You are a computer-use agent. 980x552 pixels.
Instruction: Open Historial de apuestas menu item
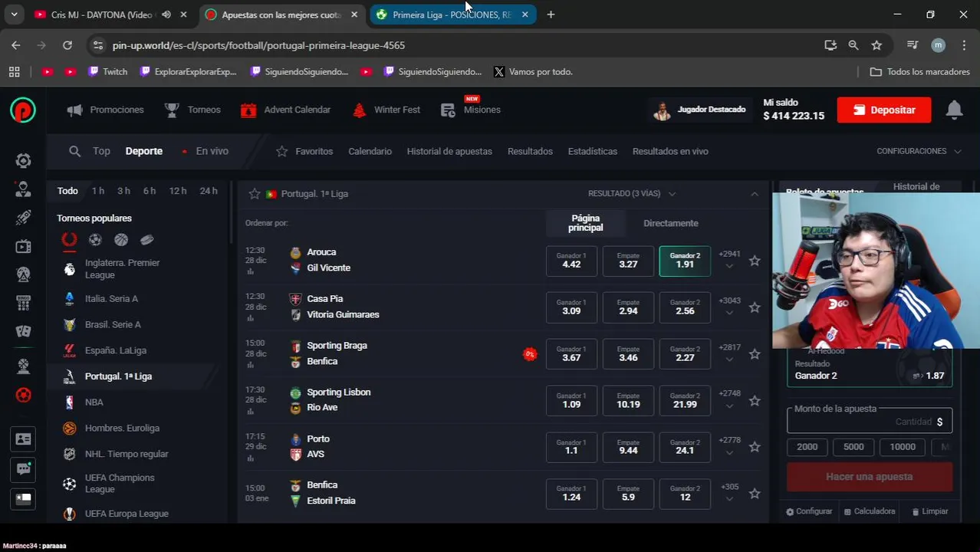click(x=449, y=151)
